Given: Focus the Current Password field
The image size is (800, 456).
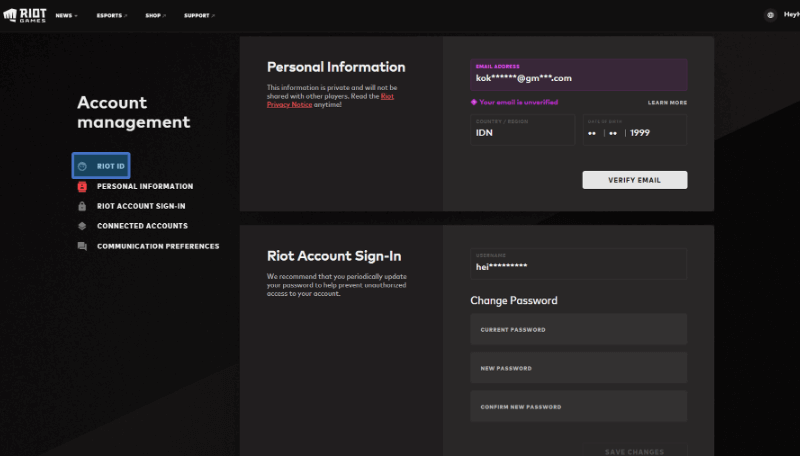Looking at the screenshot, I should coord(579,330).
